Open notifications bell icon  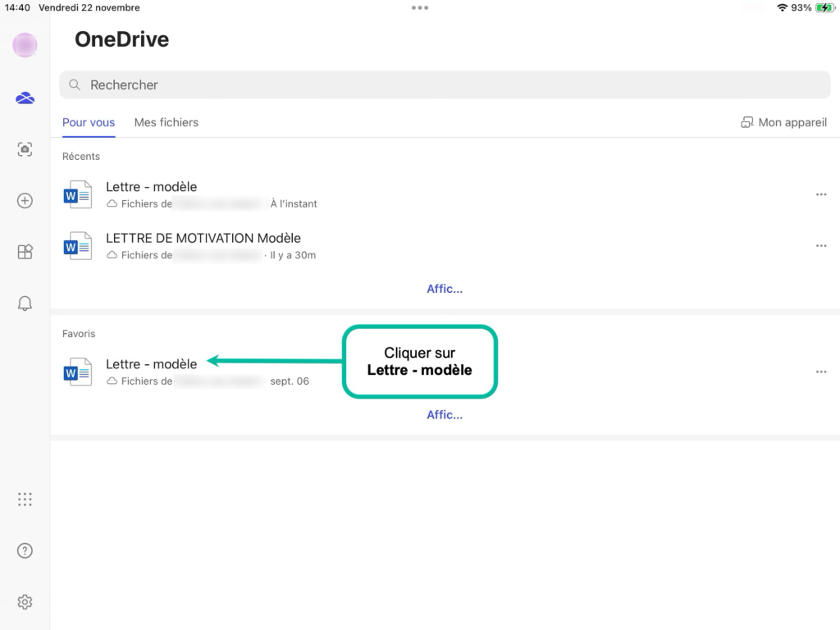point(25,304)
